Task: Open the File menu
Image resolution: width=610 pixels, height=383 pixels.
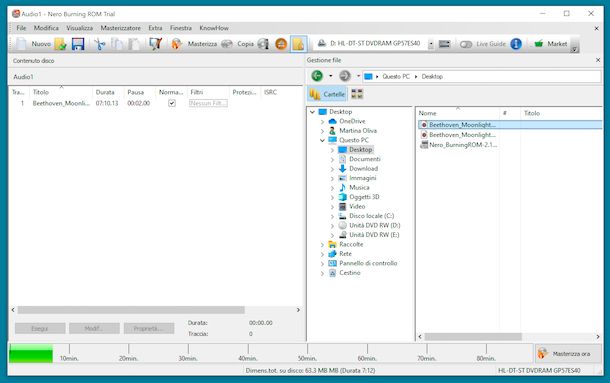Action: point(21,28)
